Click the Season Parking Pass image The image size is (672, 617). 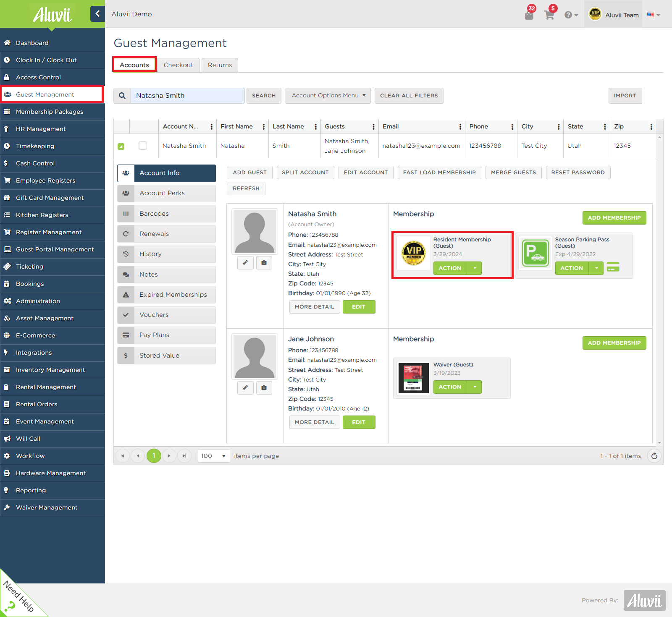[x=535, y=253]
